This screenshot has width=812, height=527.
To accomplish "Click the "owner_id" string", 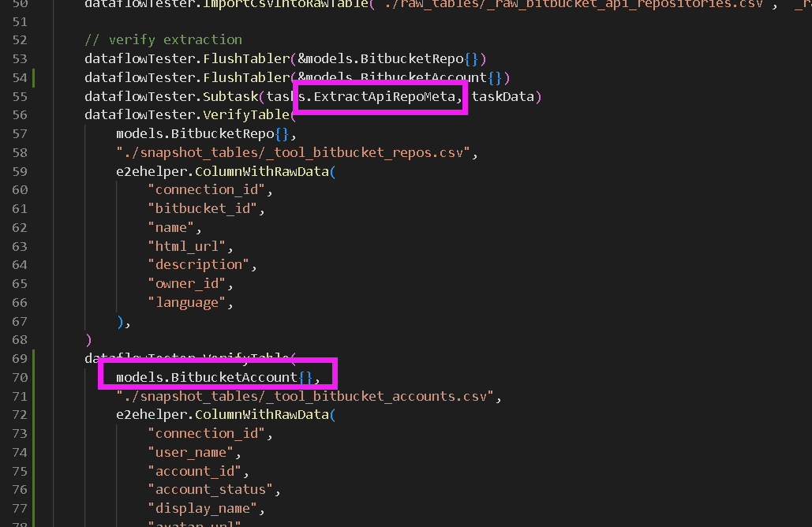I will [x=186, y=284].
